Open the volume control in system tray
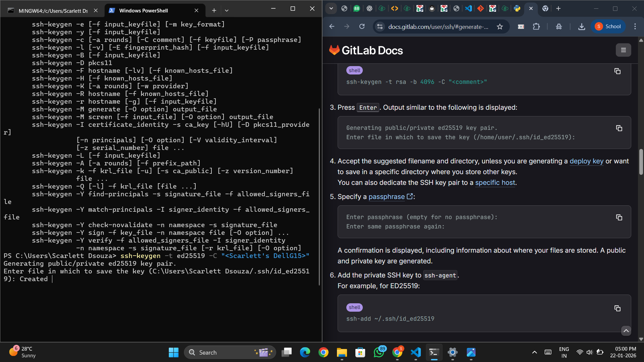Viewport: 644px width, 362px height. click(589, 352)
